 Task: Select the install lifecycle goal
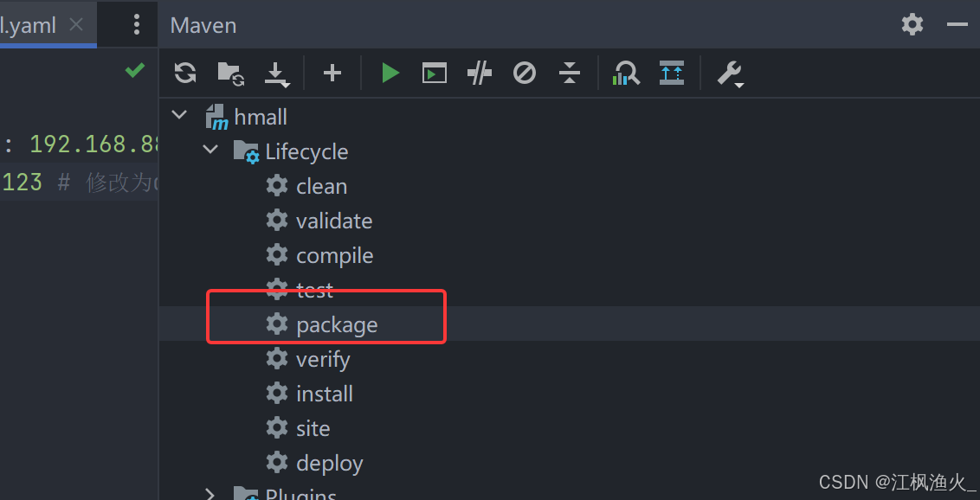coord(325,394)
